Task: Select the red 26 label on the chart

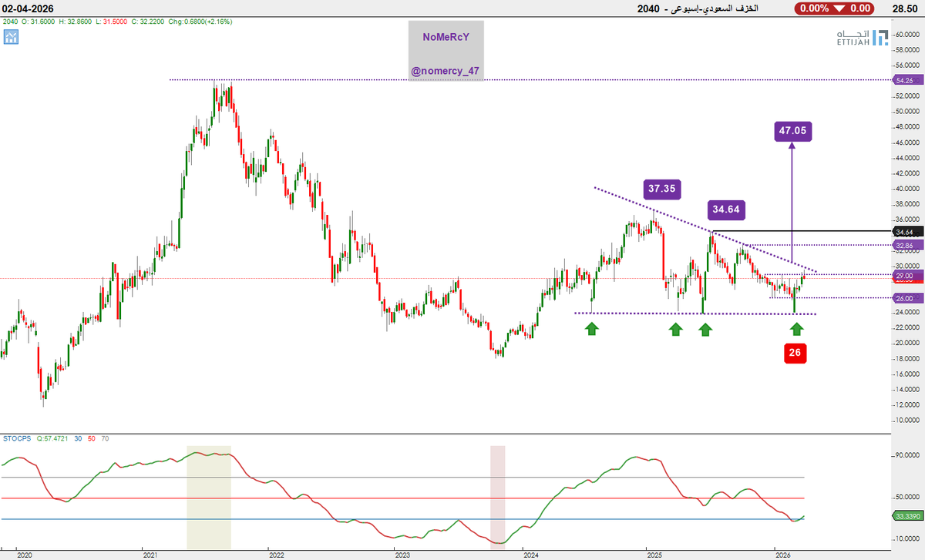Action: pos(795,354)
